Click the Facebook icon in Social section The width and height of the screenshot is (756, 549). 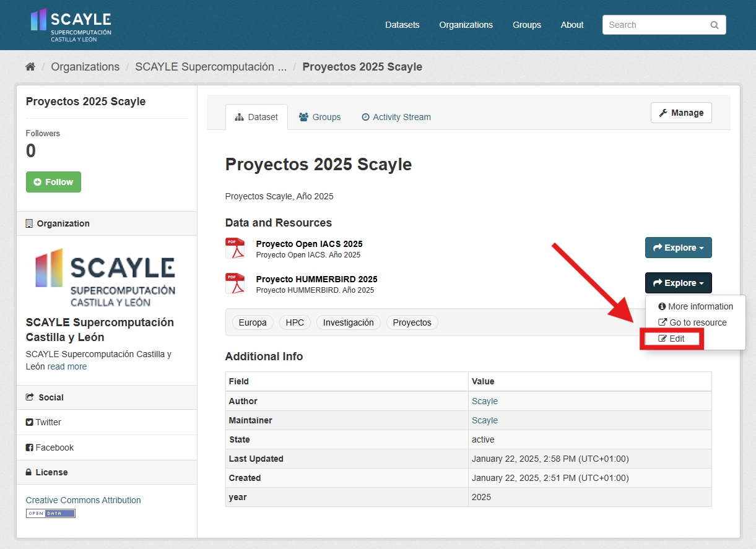click(x=29, y=447)
